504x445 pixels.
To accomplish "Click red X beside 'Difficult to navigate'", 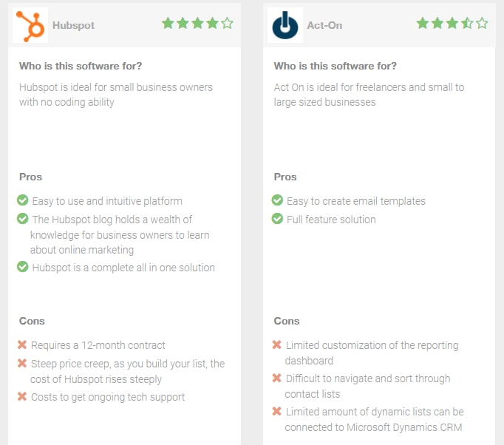I will [276, 378].
